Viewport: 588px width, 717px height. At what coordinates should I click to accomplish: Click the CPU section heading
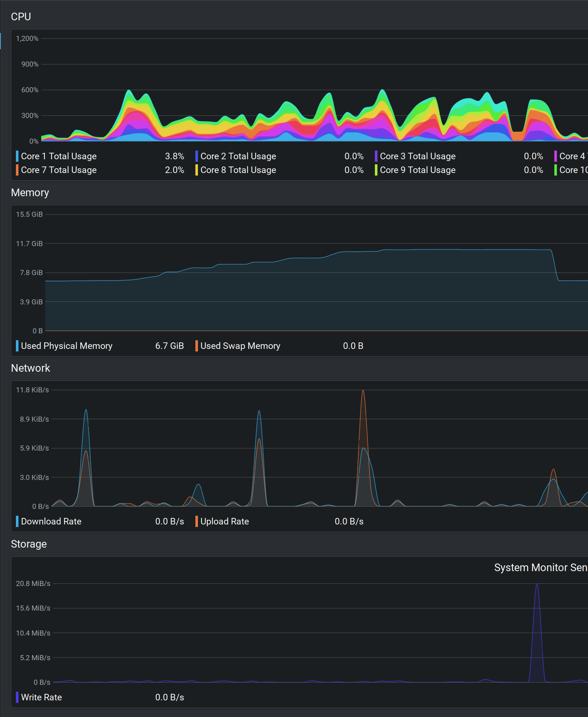pos(21,17)
